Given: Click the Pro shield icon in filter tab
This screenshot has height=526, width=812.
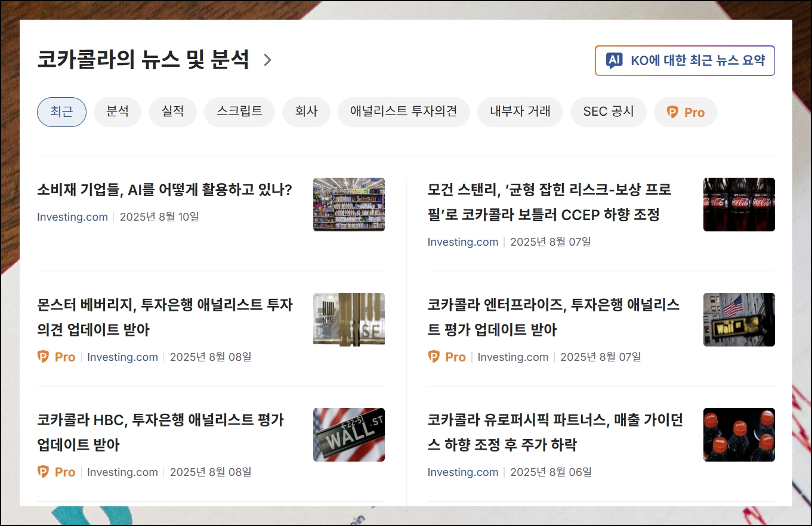Looking at the screenshot, I should point(672,112).
